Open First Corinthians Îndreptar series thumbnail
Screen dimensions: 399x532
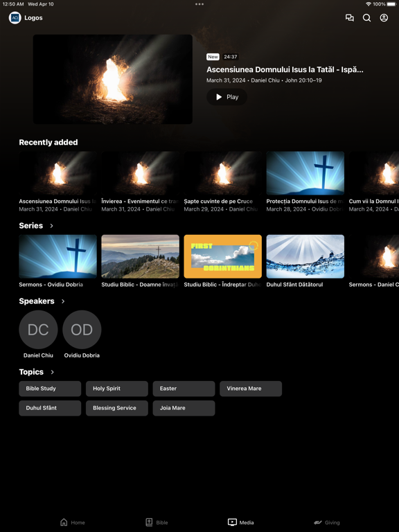(222, 256)
